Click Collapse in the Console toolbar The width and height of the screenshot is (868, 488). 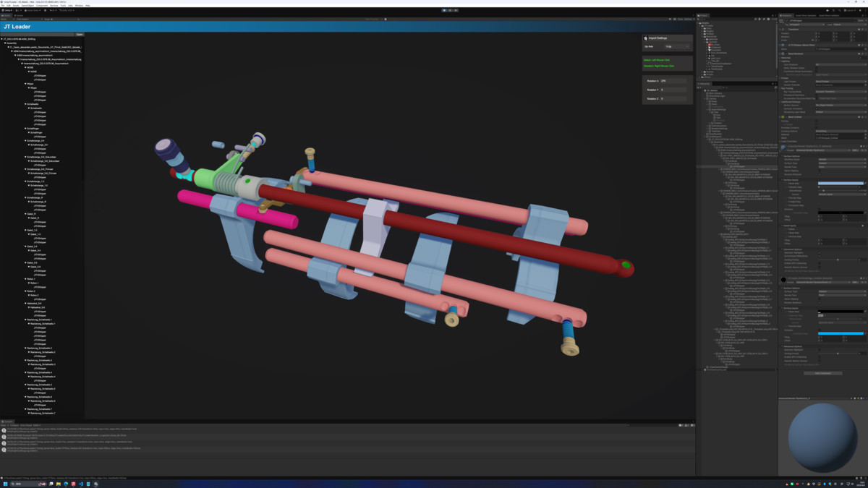point(14,425)
